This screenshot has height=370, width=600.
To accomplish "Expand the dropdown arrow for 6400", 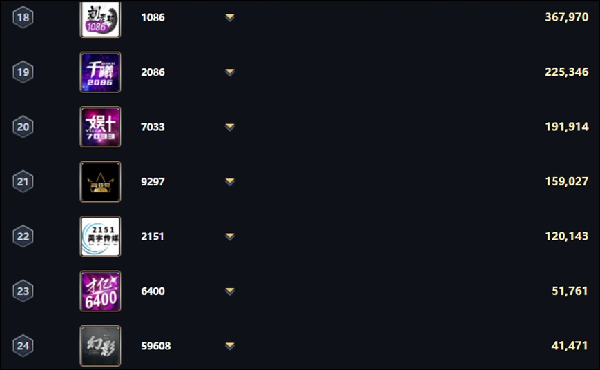I will tap(230, 291).
